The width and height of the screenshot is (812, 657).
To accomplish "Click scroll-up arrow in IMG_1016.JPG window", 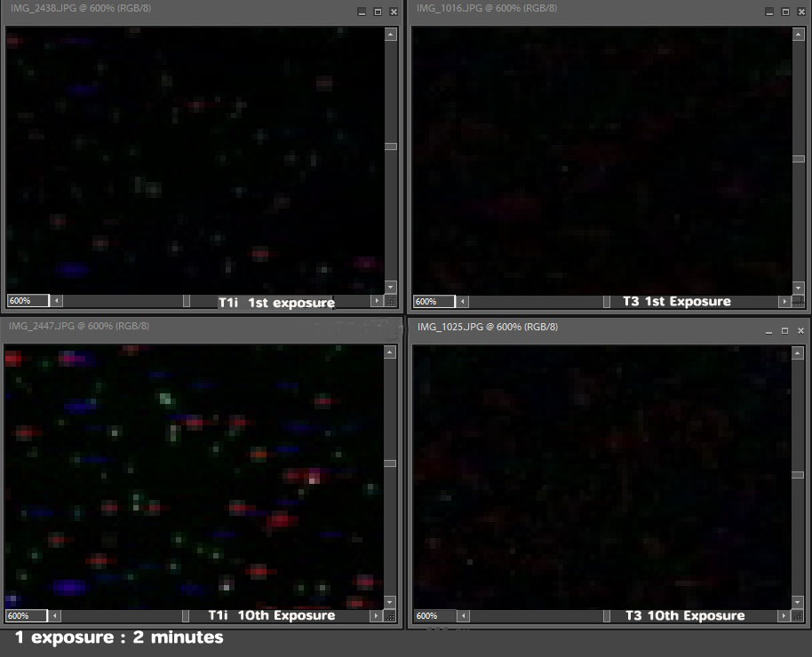I will [799, 35].
